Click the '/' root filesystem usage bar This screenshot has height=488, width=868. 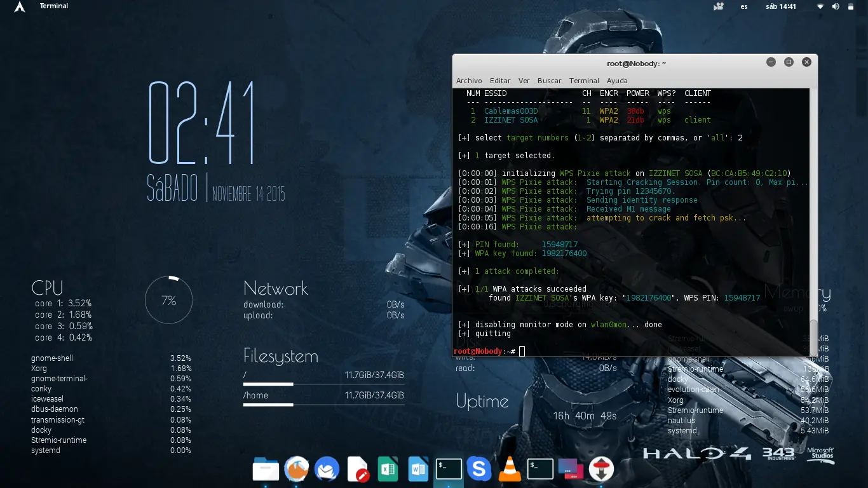[x=323, y=384]
